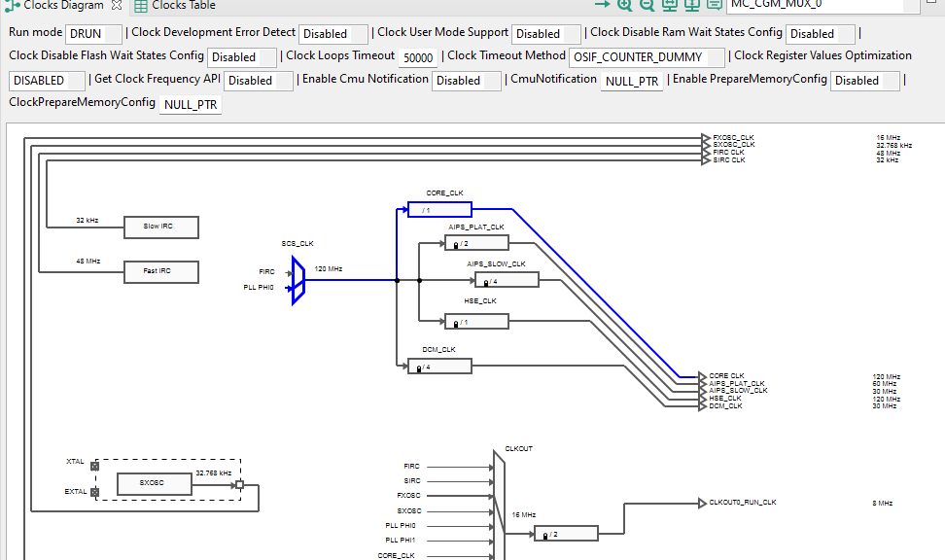Click the Fast IRC block

(161, 272)
